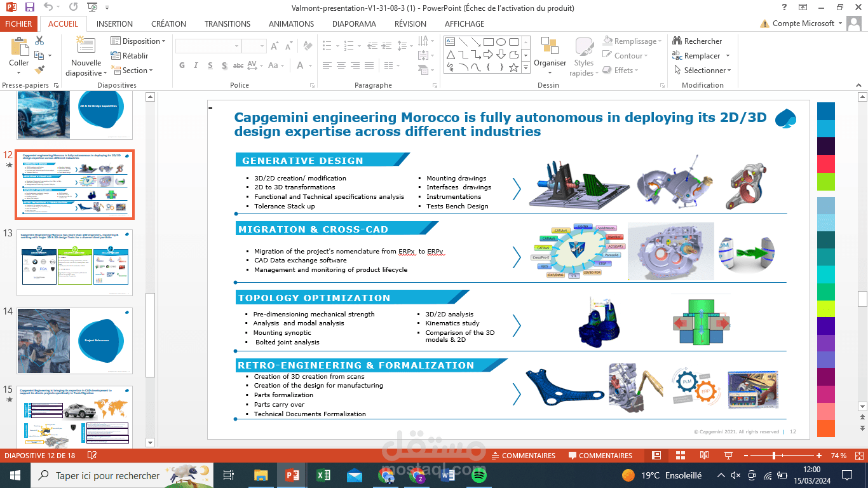Screen dimensions: 868x488
Task: Open the font name combo box
Action: (x=207, y=46)
